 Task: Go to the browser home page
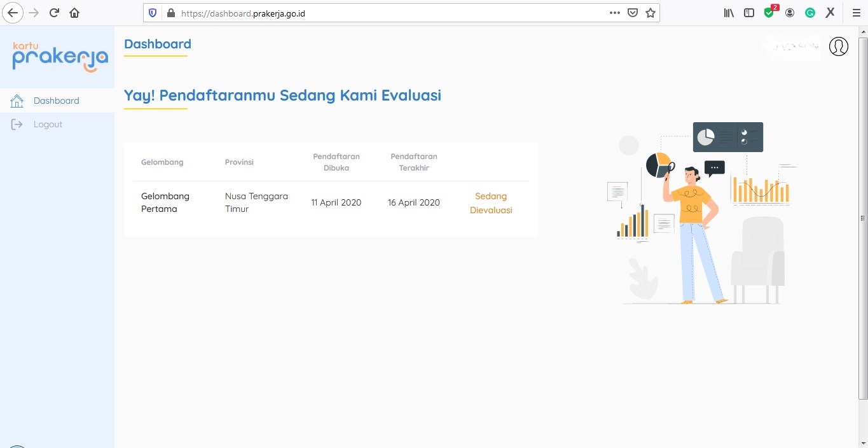[x=74, y=13]
